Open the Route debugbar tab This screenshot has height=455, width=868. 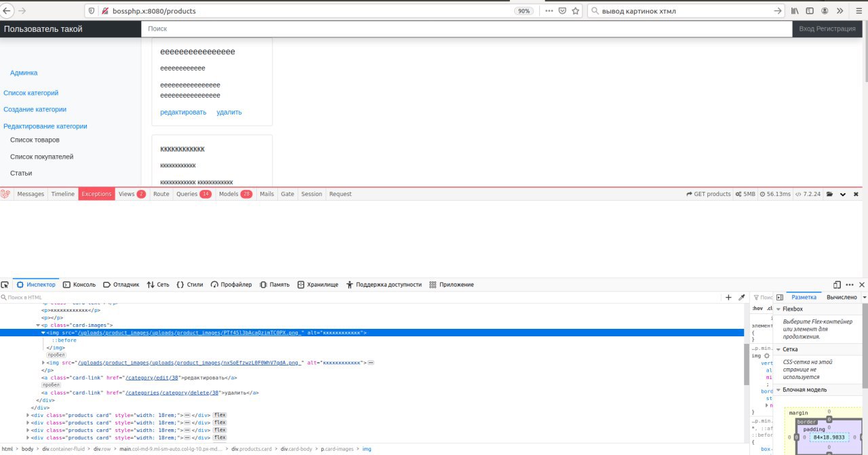click(161, 194)
